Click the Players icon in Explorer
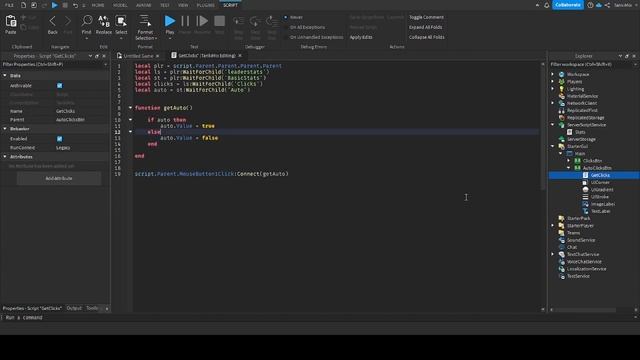640x360 pixels. (562, 82)
